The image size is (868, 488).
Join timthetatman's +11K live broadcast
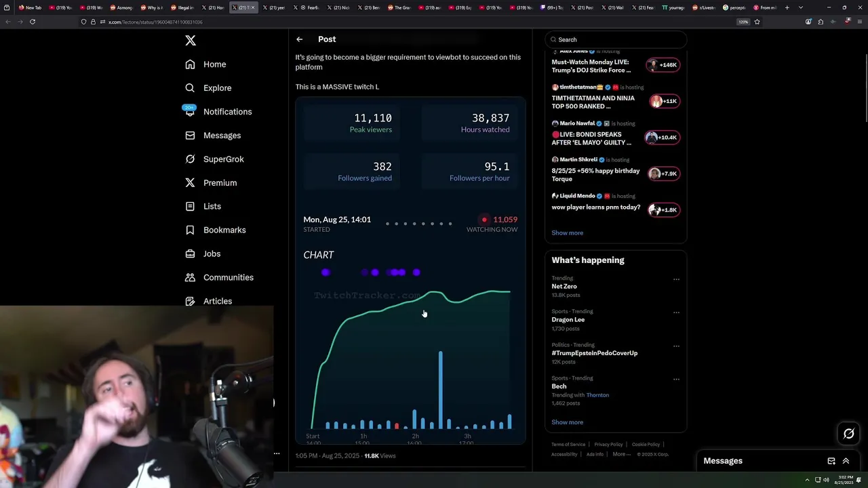(664, 101)
